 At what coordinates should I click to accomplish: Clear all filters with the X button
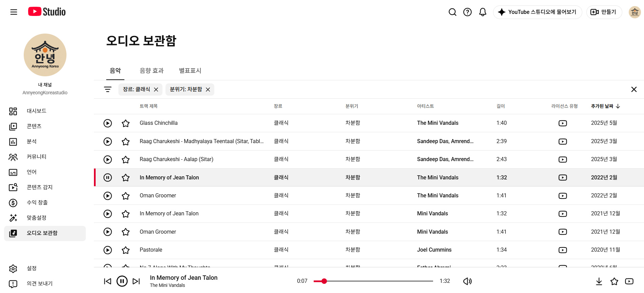tap(634, 90)
